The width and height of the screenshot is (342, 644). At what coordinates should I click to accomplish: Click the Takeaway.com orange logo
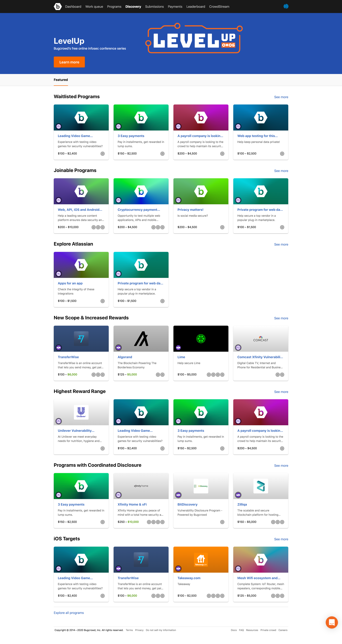coord(201,560)
